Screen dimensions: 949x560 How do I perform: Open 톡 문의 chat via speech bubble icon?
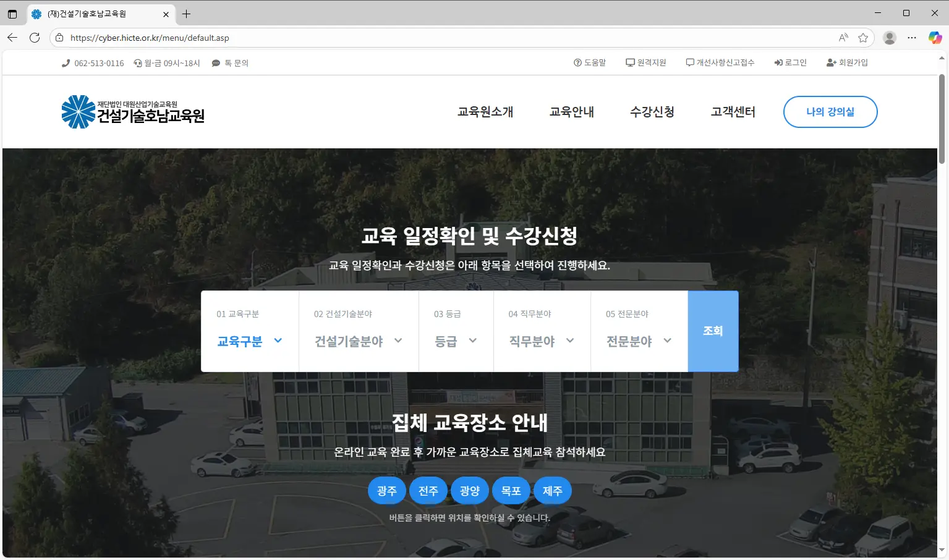pyautogui.click(x=215, y=62)
